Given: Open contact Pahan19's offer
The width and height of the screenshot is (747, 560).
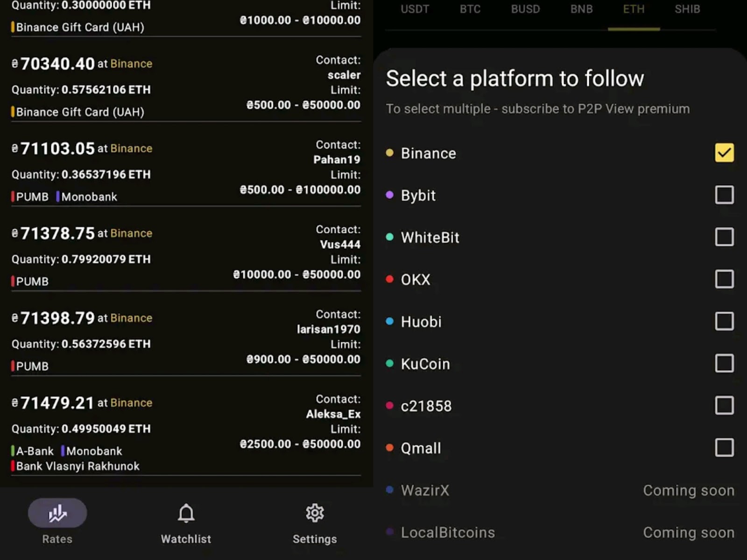Looking at the screenshot, I should [x=336, y=160].
